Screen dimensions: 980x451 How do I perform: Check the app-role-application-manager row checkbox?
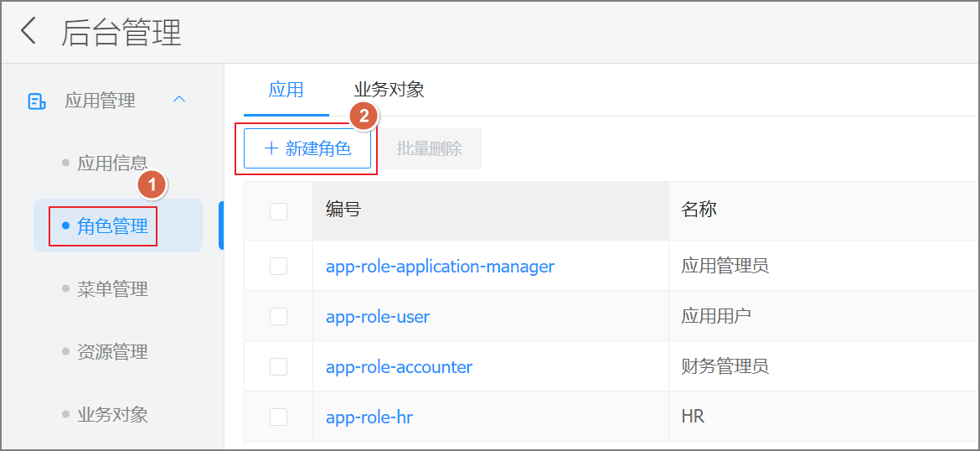278,267
